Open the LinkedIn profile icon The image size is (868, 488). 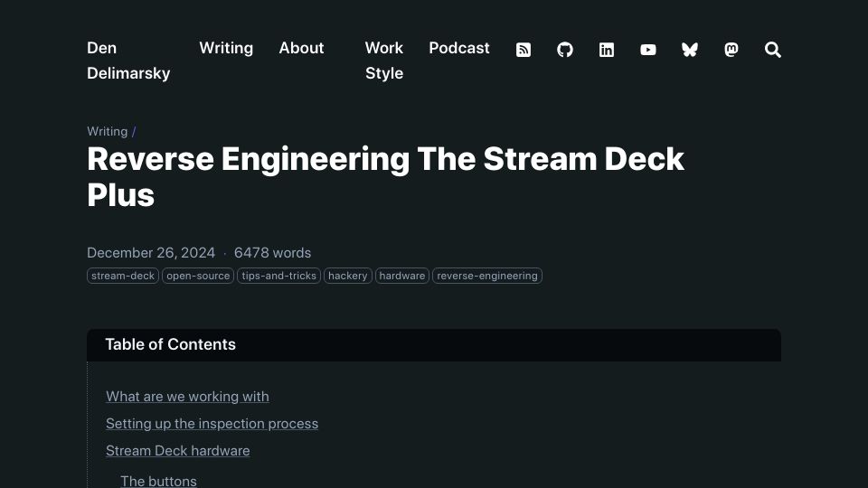click(x=606, y=50)
